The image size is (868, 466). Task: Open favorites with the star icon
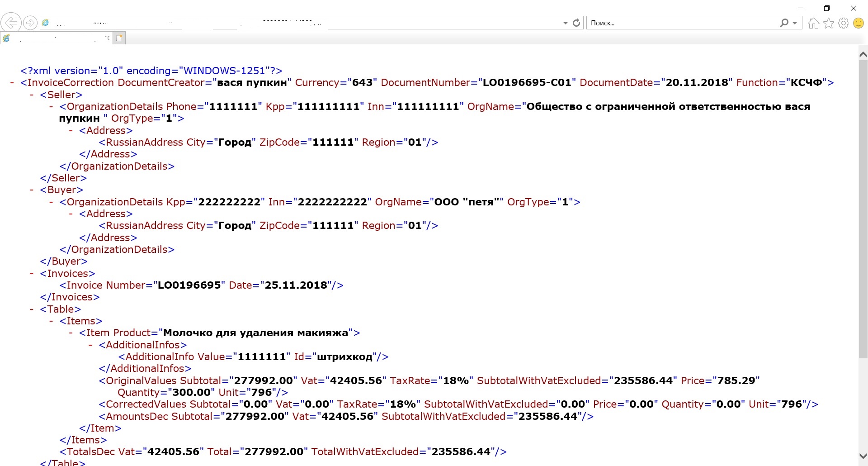[829, 23]
